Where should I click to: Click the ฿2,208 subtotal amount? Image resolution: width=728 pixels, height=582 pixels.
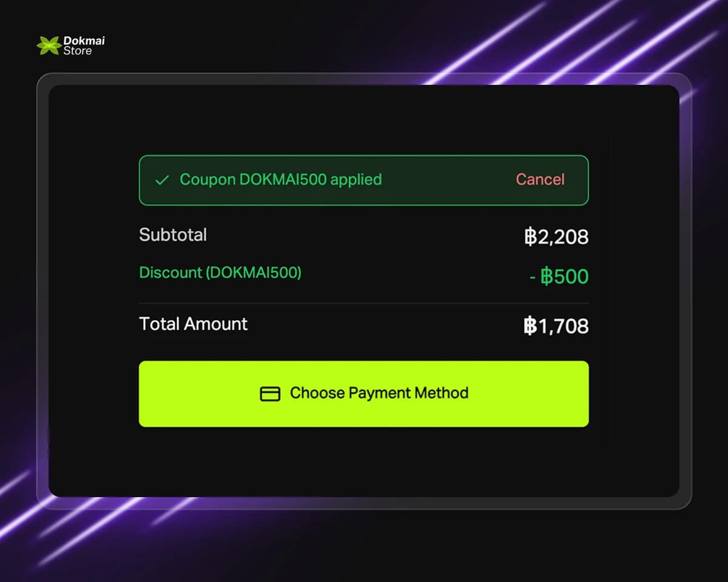pyautogui.click(x=556, y=236)
